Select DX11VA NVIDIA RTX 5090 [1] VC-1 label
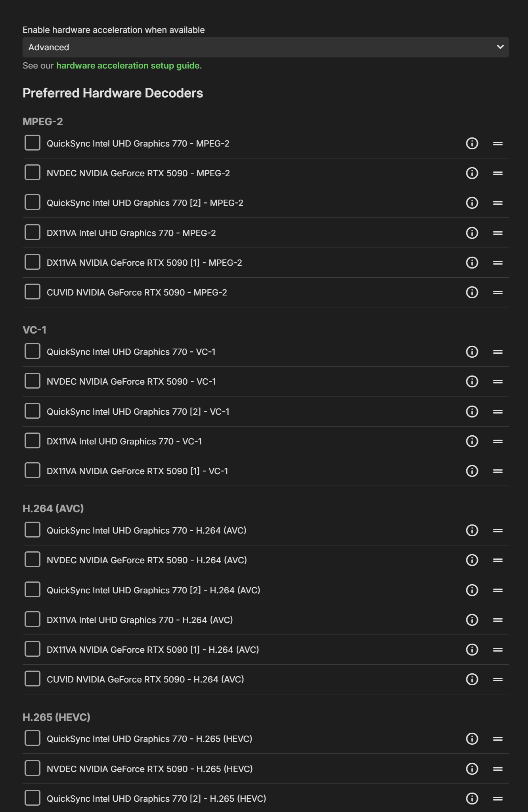Screen dimensions: 528x812 (137, 471)
